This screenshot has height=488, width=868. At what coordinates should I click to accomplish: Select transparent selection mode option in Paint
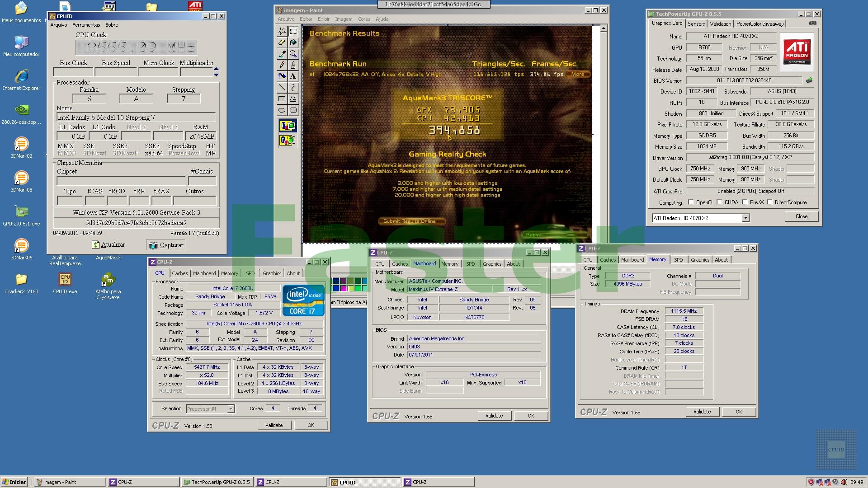(x=288, y=141)
